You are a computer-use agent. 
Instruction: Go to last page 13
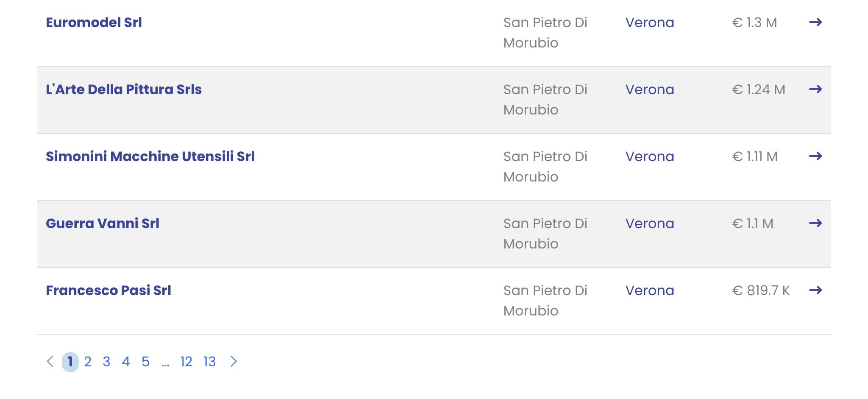(x=210, y=362)
